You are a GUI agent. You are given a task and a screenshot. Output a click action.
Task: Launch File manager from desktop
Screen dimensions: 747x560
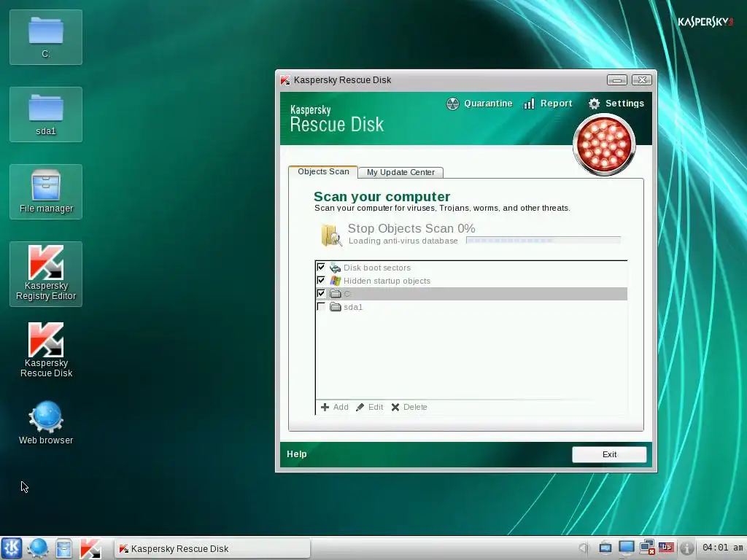tap(46, 192)
